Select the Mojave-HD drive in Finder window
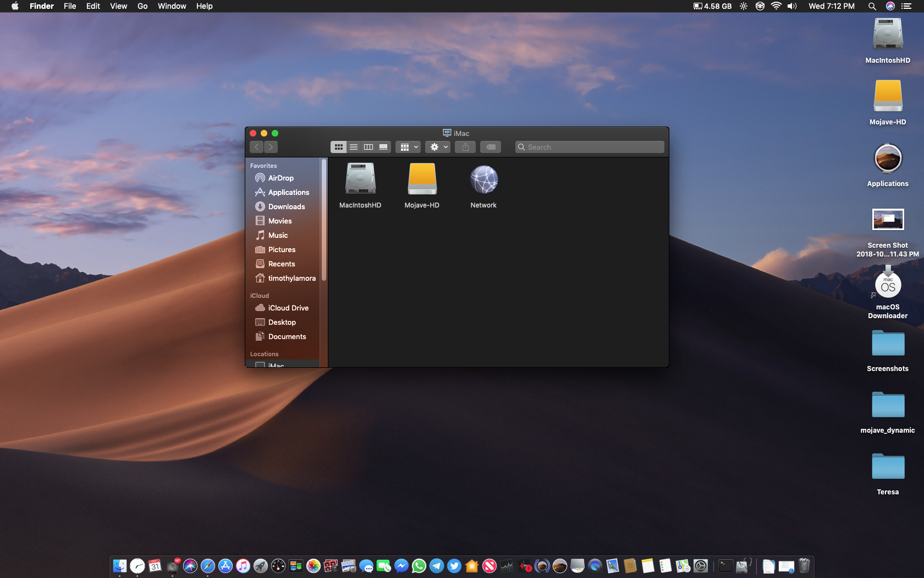The width and height of the screenshot is (924, 578). point(422,179)
